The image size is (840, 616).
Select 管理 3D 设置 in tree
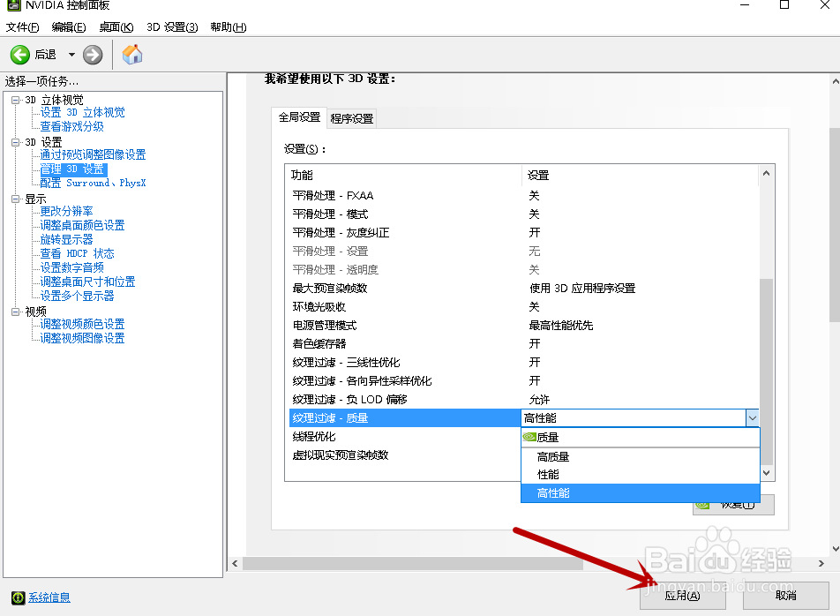click(x=73, y=169)
